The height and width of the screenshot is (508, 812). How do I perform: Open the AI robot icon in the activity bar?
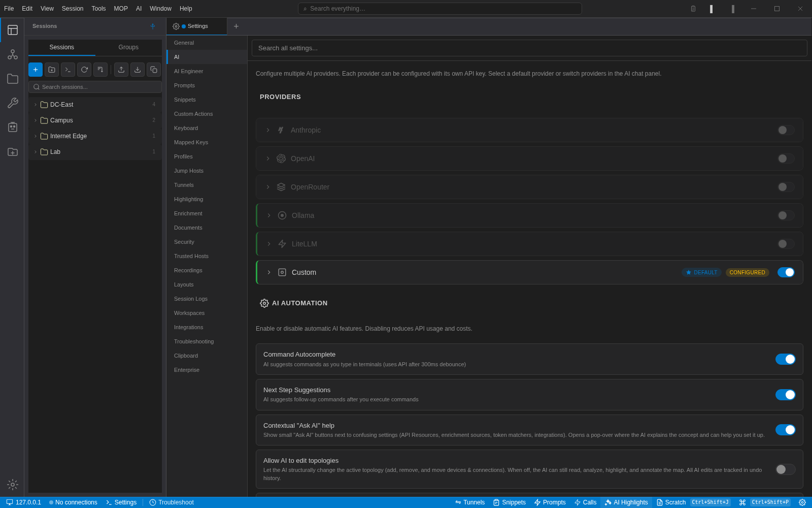coord(13,127)
